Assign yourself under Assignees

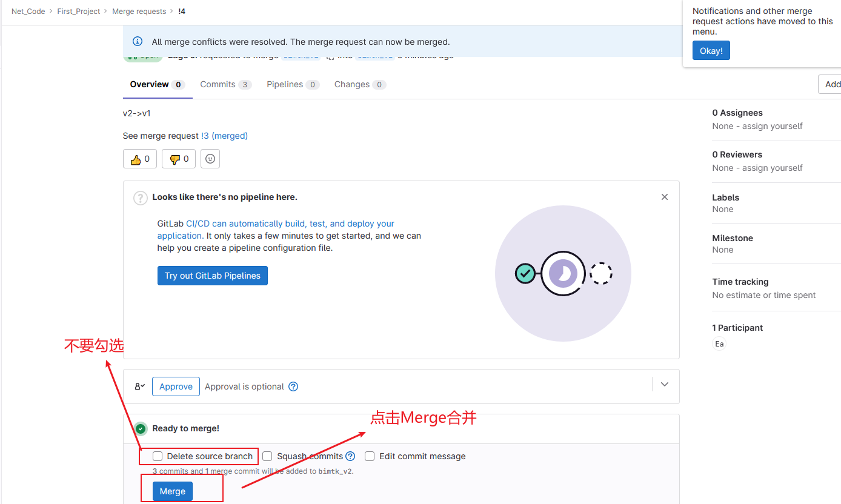(x=773, y=126)
